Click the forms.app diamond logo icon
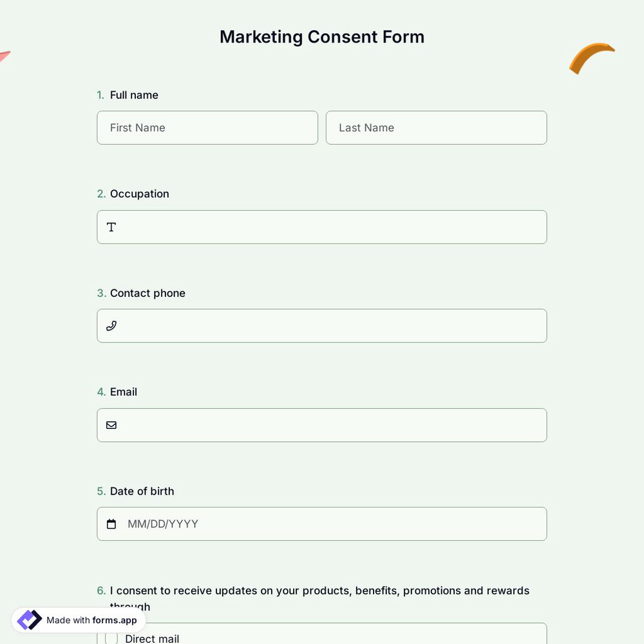This screenshot has height=644, width=644. (x=28, y=619)
